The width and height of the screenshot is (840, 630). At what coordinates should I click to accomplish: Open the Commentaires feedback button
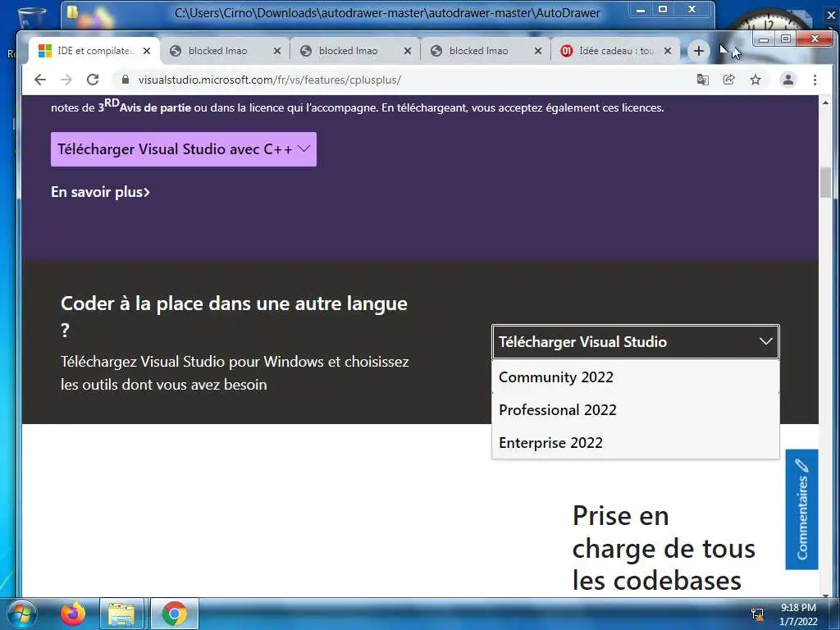pyautogui.click(x=802, y=509)
